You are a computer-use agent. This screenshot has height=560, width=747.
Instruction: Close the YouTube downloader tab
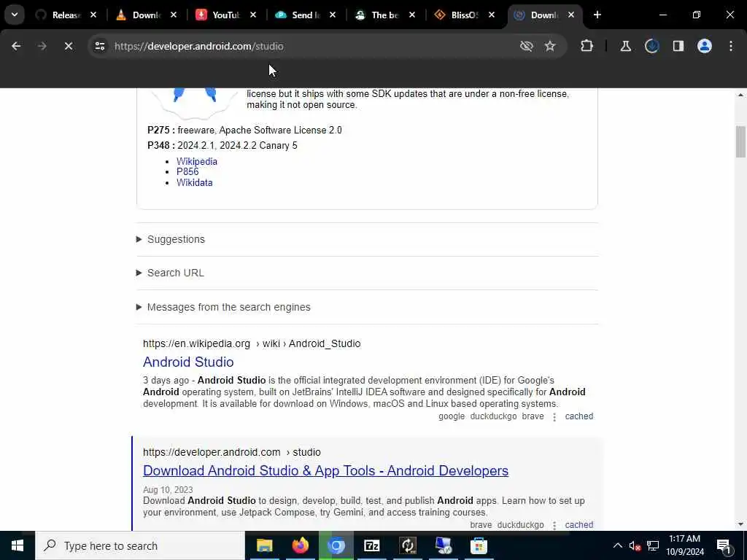[x=253, y=15]
